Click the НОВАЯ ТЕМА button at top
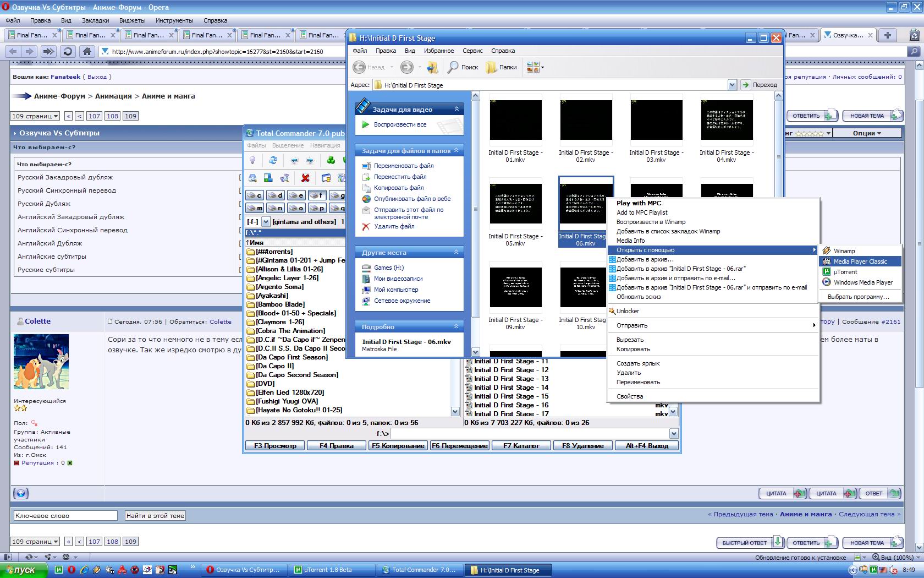924x578 pixels. coord(873,116)
